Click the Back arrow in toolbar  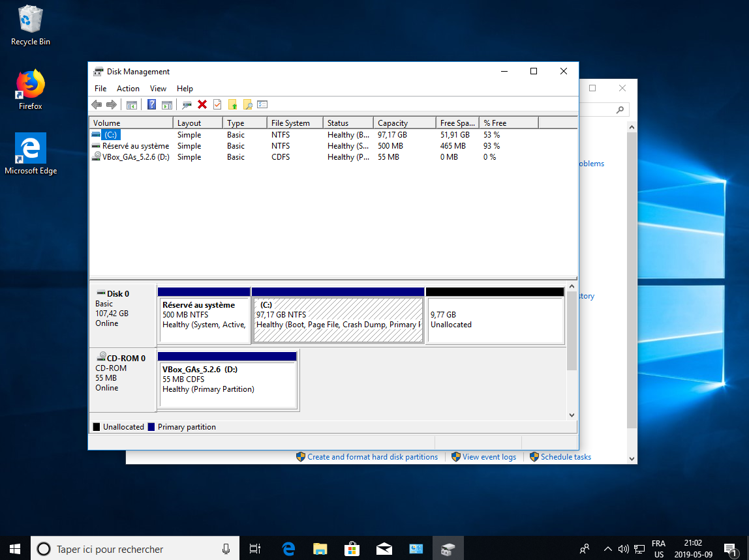point(97,104)
